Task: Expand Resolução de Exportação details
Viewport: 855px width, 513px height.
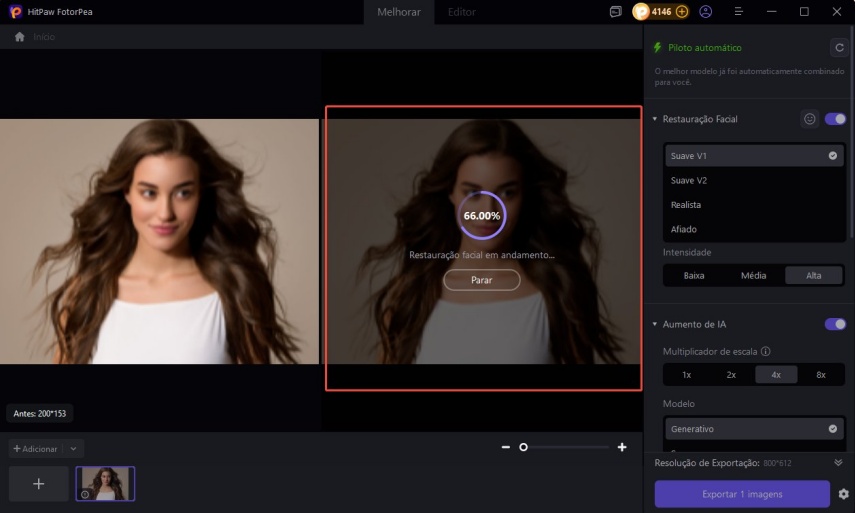Action: click(838, 462)
